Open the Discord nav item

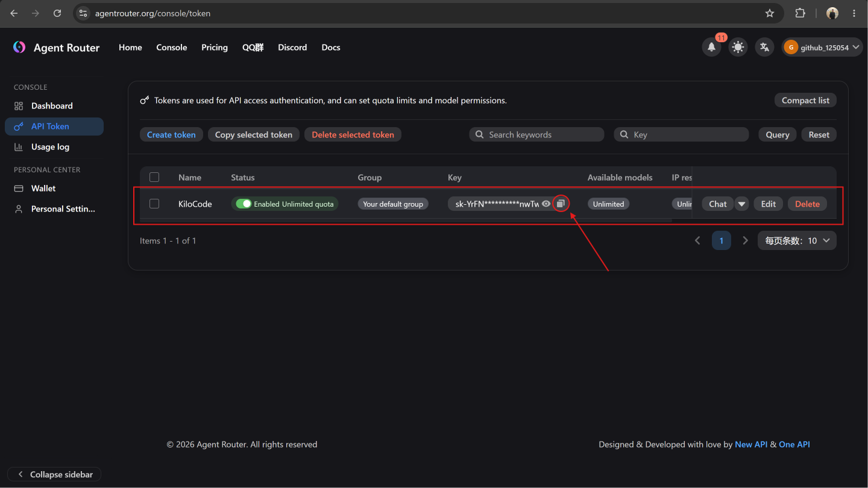[x=292, y=48]
